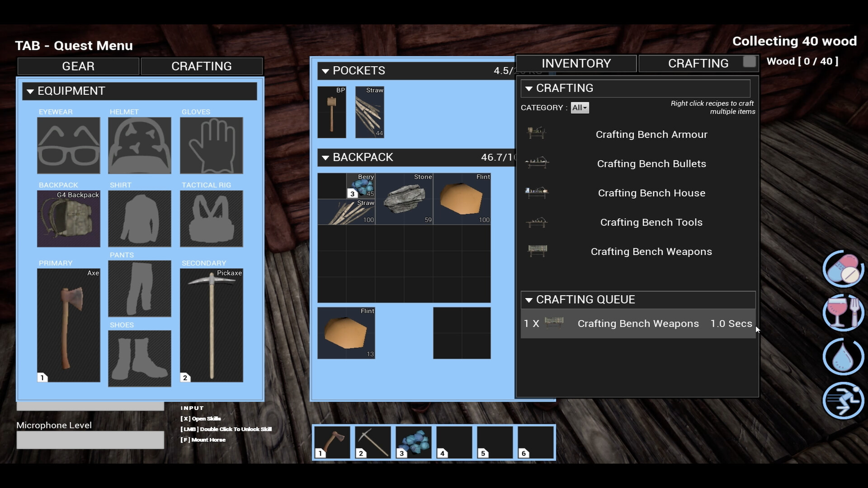
Task: Click the sprinting stamina icon
Action: pyautogui.click(x=843, y=400)
